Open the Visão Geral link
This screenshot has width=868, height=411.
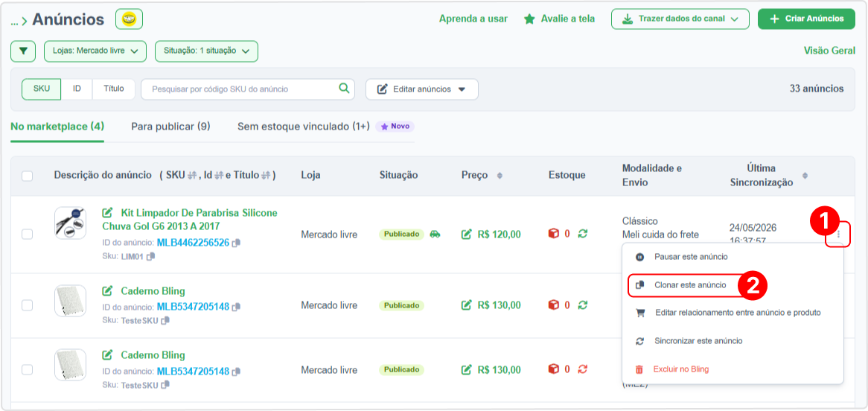829,51
